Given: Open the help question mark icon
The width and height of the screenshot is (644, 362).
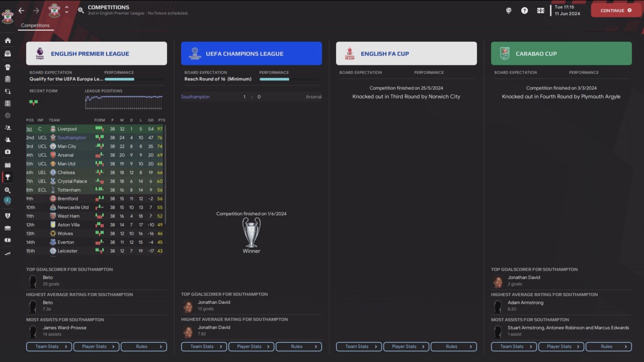Looking at the screenshot, I should pos(524,10).
